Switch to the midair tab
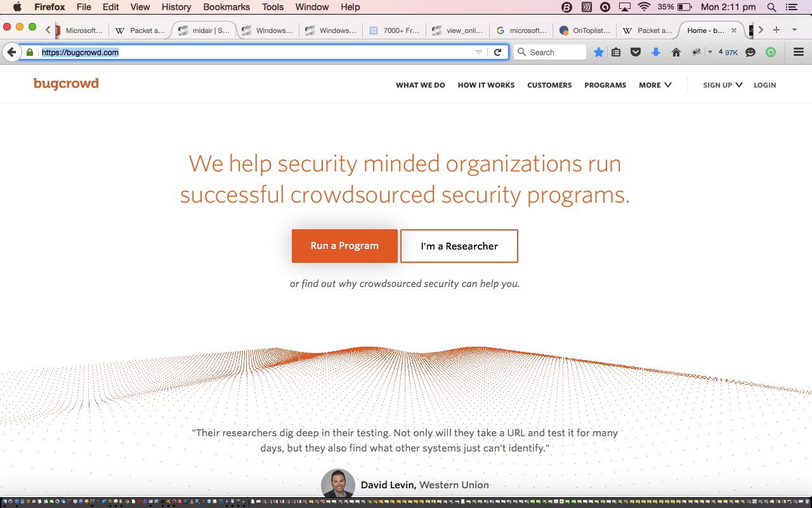Image resolution: width=812 pixels, height=508 pixels. 204,30
